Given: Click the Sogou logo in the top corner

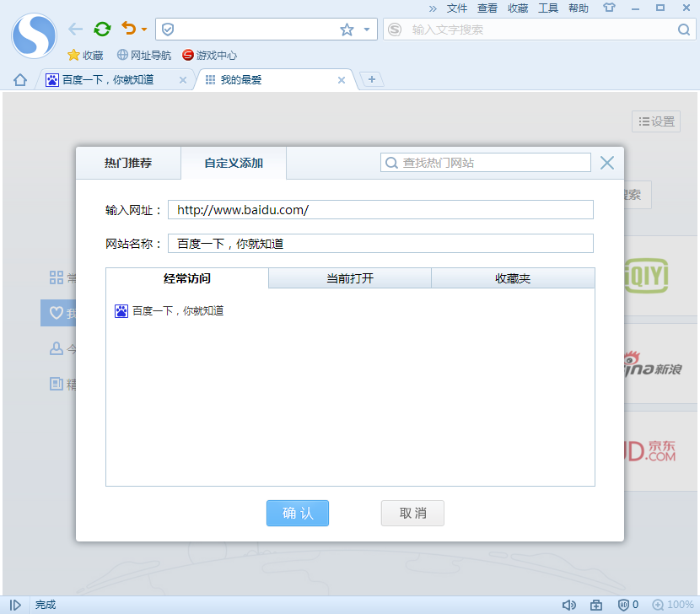Looking at the screenshot, I should point(34,35).
